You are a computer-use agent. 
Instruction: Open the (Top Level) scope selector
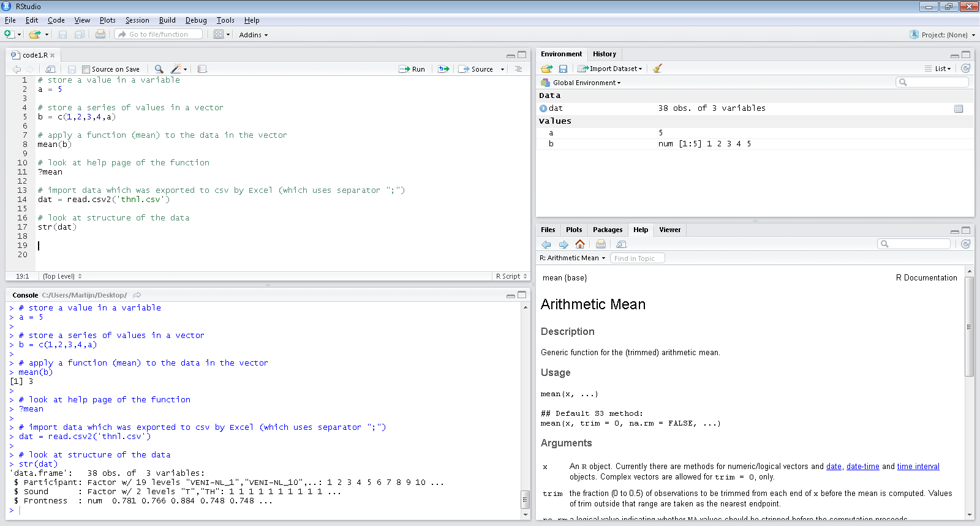click(62, 276)
